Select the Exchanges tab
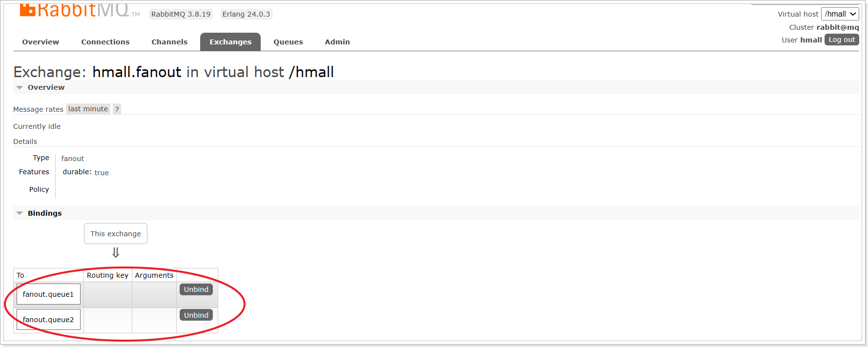 (x=230, y=42)
